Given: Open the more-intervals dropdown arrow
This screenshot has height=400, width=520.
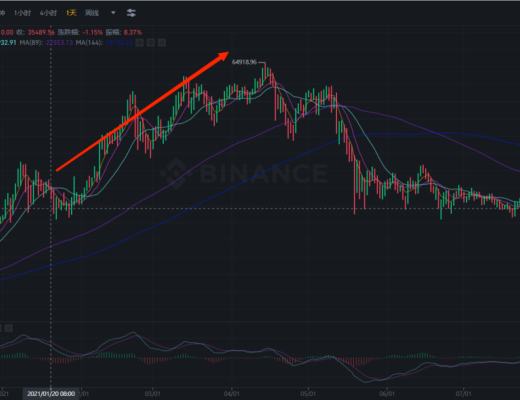Looking at the screenshot, I should [113, 13].
